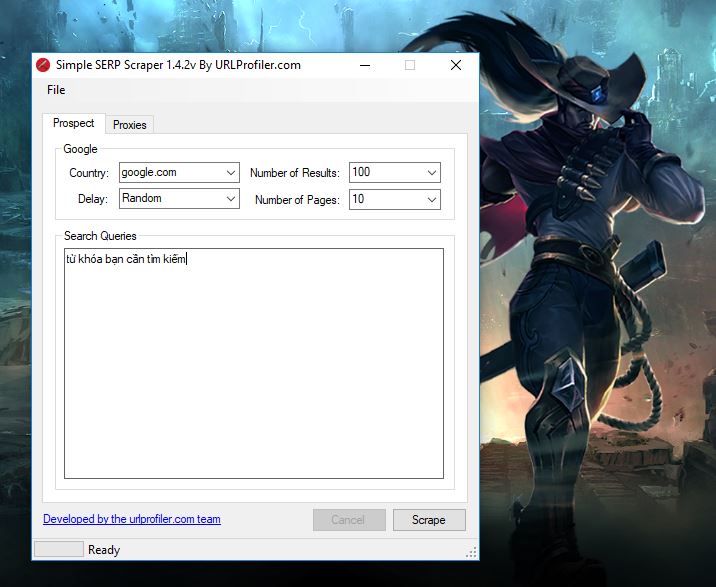Click the Search Queries group label
The height and width of the screenshot is (587, 716).
100,236
